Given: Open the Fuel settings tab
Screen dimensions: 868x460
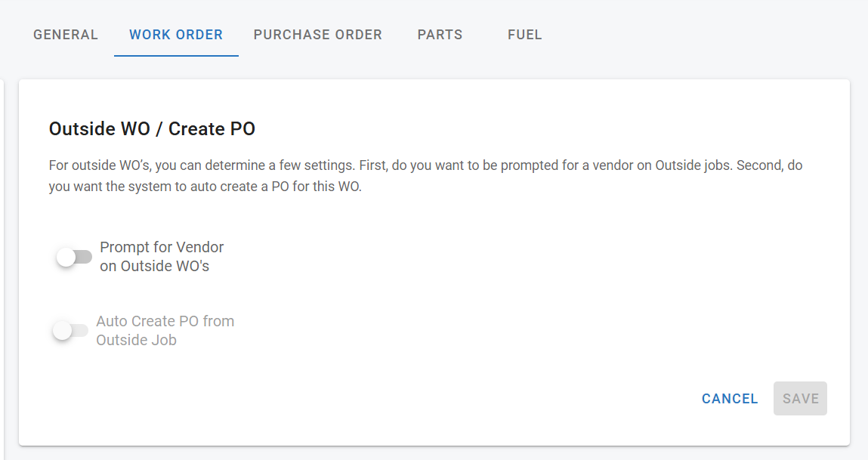Looking at the screenshot, I should 525,35.
